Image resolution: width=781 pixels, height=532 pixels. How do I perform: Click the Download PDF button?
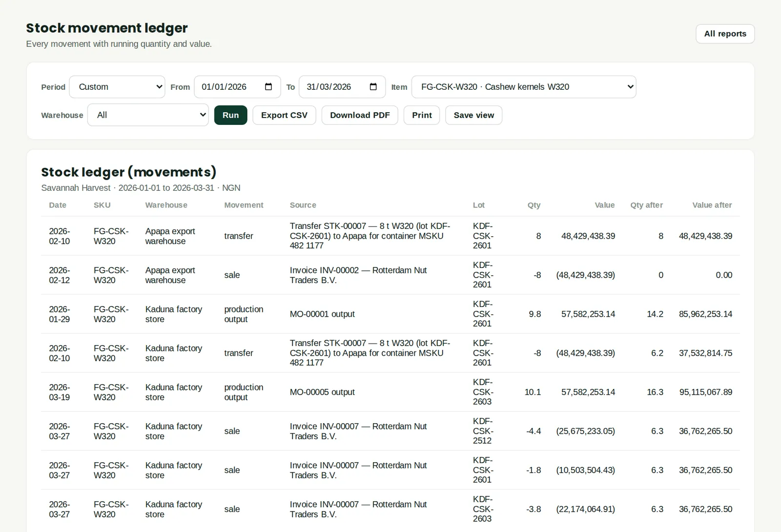click(360, 115)
